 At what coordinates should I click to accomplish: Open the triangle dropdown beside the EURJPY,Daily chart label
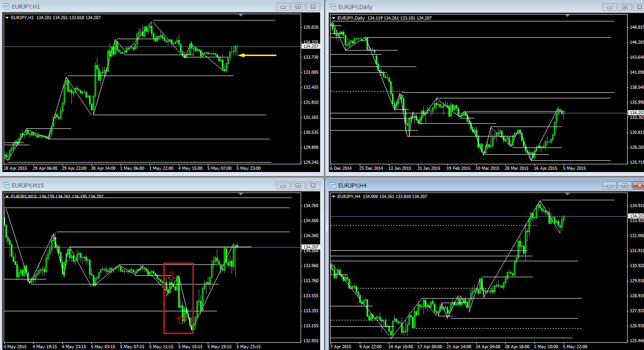[333, 18]
